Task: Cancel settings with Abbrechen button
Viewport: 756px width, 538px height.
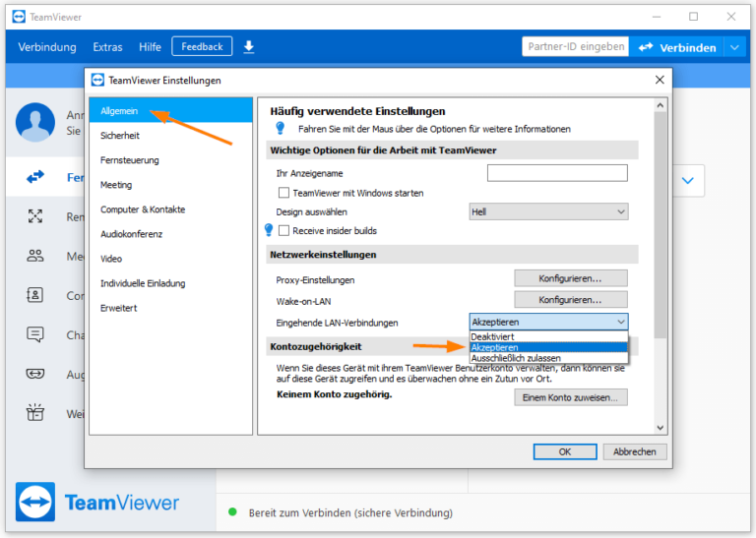Action: pyautogui.click(x=635, y=451)
